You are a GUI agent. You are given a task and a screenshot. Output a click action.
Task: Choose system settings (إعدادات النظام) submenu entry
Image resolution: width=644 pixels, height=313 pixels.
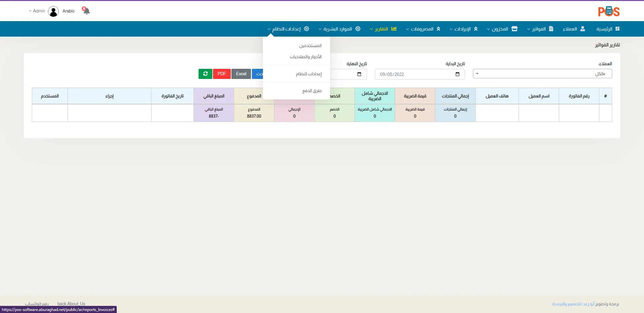pyautogui.click(x=309, y=74)
